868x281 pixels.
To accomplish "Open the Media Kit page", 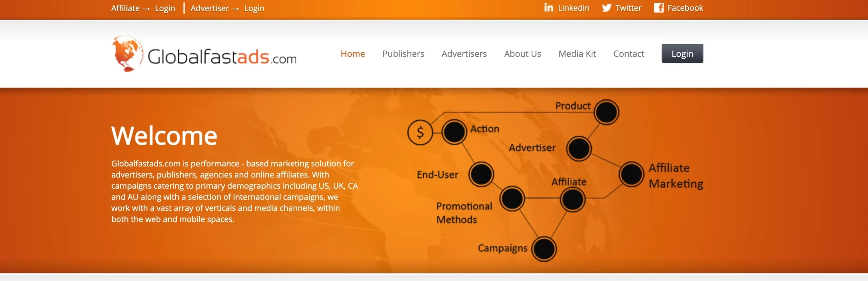I will coord(577,54).
